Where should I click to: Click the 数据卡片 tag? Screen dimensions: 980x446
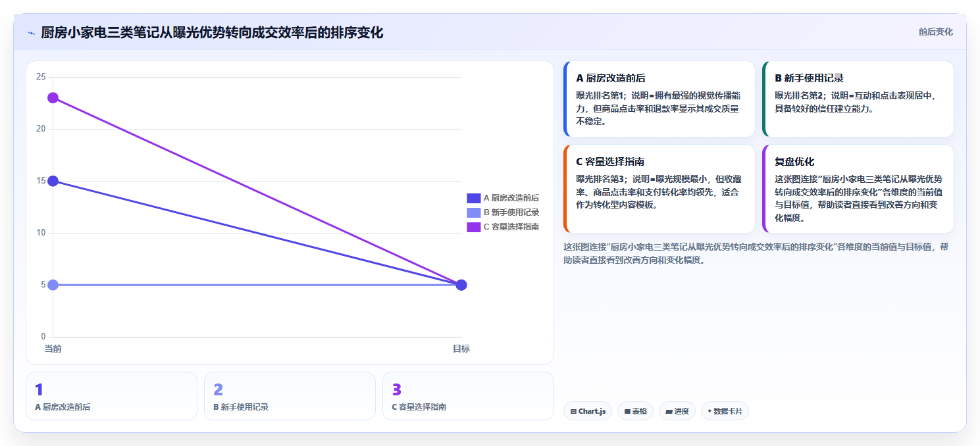pos(725,411)
